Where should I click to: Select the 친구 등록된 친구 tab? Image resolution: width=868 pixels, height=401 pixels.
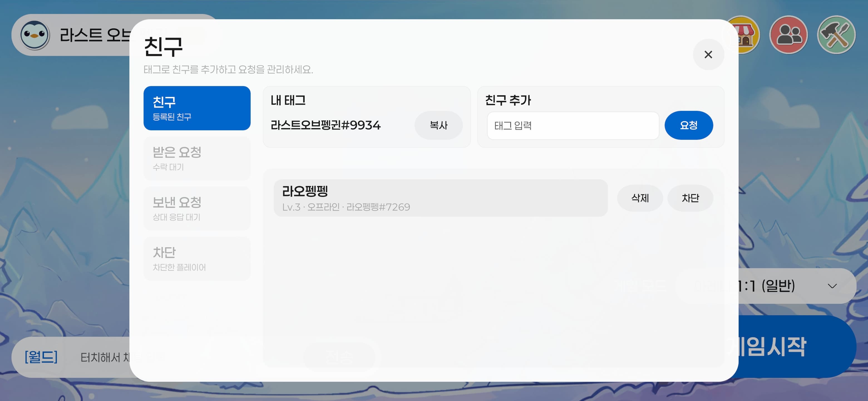[x=197, y=108]
